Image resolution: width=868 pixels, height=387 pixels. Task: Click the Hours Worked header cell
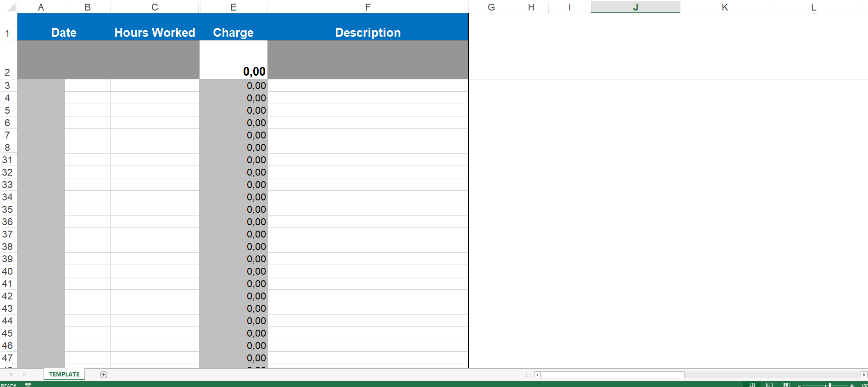click(155, 27)
